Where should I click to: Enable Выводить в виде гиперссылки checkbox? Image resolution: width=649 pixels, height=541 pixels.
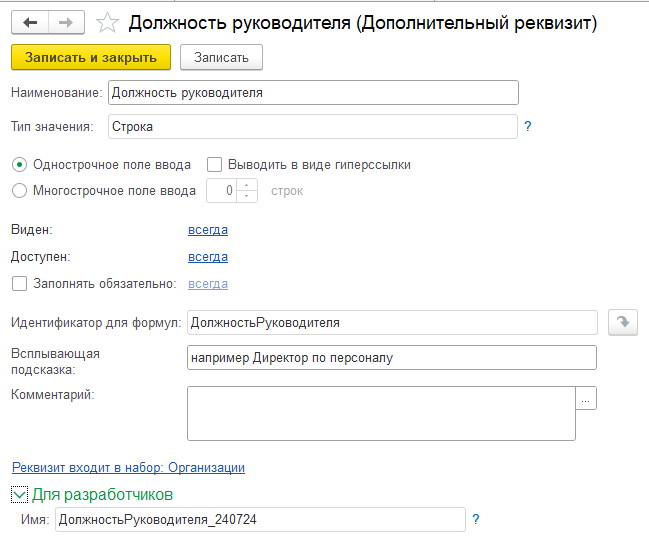tap(214, 165)
